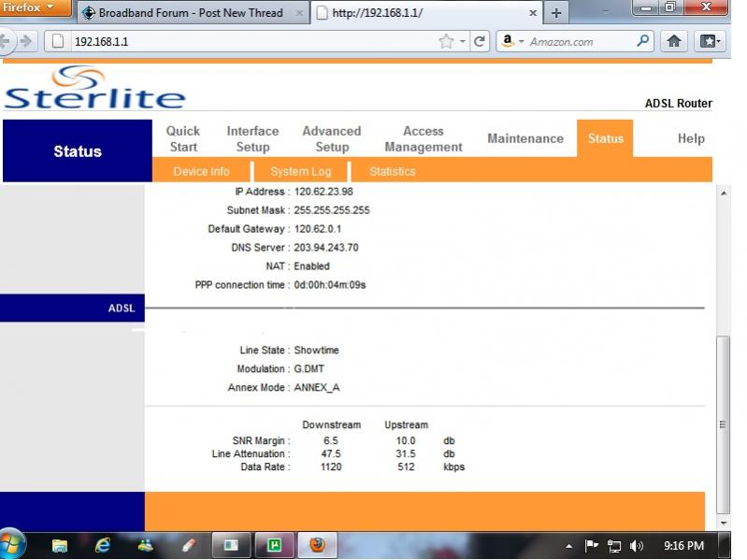This screenshot has width=747, height=560.
Task: Click the downstream SNR Margin 6.5
Action: click(331, 440)
